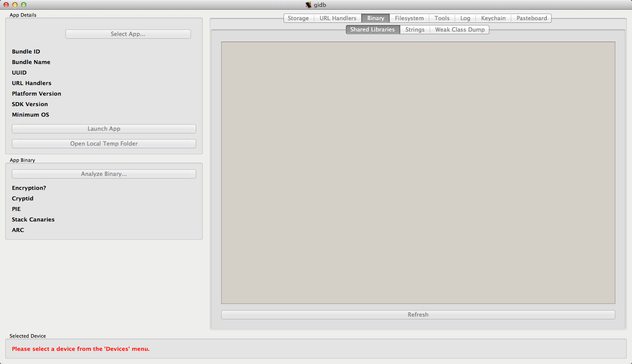Minimize the window with the yellow button
Screen dimensions: 632x364
pyautogui.click(x=15, y=5)
